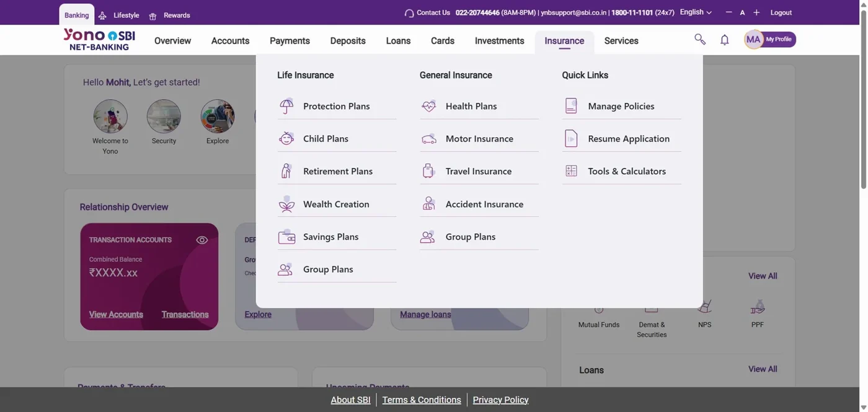Click View All beside Loans
This screenshot has height=412, width=868.
click(763, 369)
